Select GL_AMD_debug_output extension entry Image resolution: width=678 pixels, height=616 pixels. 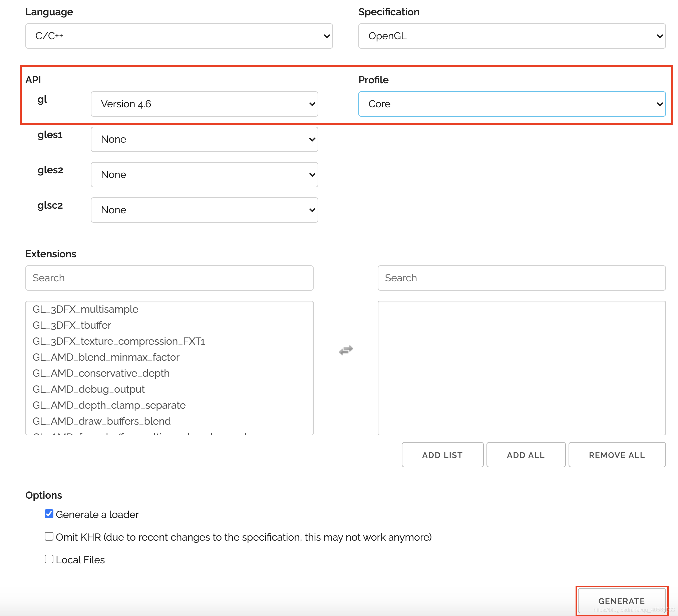click(x=88, y=389)
